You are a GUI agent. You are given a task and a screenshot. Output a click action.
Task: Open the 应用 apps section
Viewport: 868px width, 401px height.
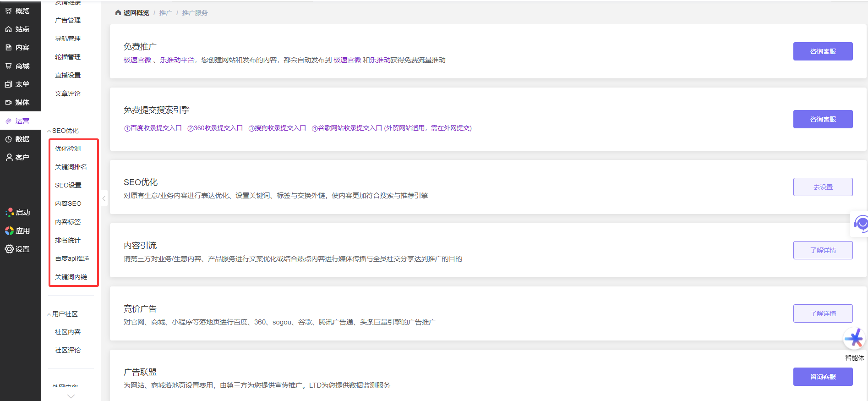[17, 231]
